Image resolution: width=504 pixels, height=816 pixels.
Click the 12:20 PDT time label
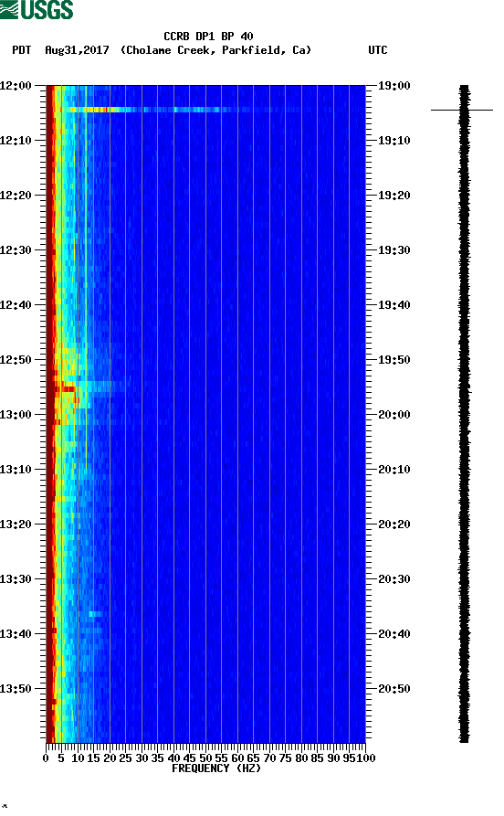(x=16, y=196)
